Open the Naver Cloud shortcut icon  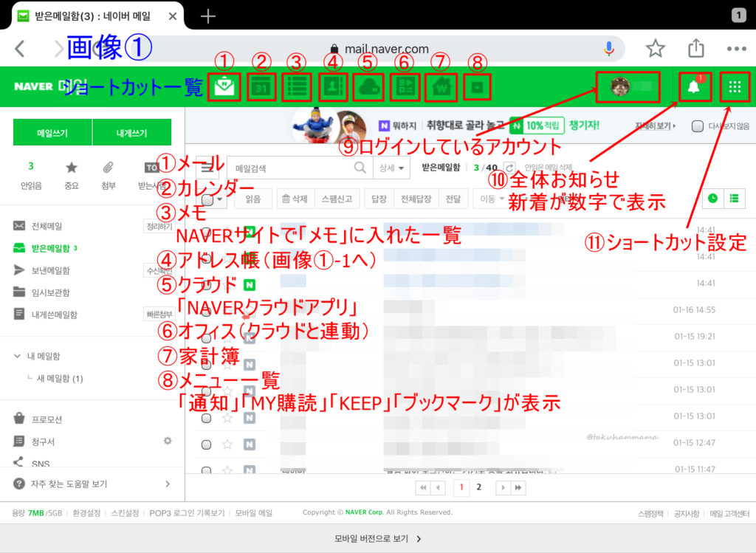(368, 87)
